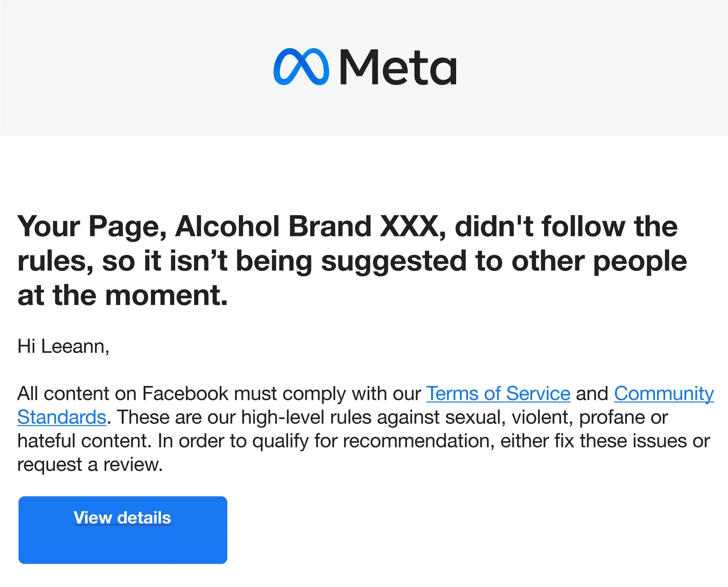The image size is (728, 587).
Task: Click the Hi Leeann greeting line
Action: tap(63, 346)
